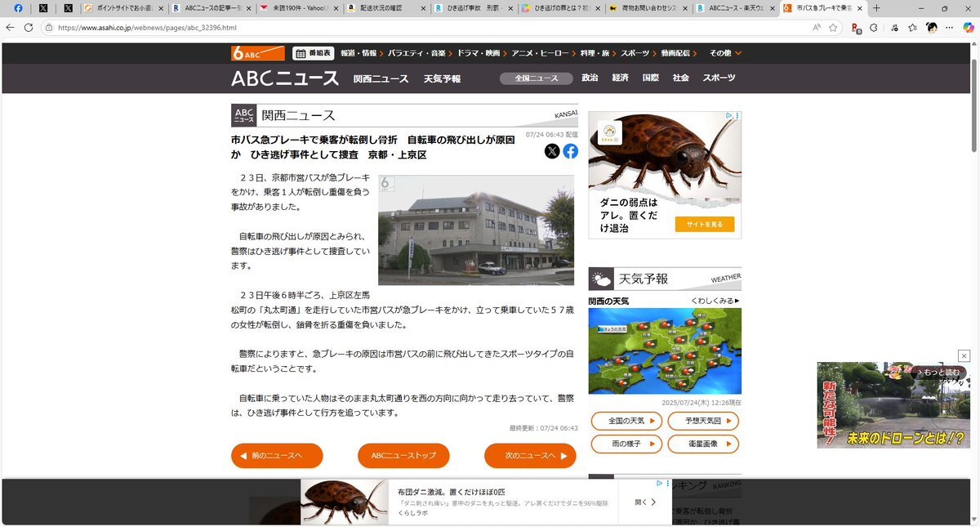Screen dimensions: 980x527
Task: Open 衛星画像 weather button
Action: point(703,444)
